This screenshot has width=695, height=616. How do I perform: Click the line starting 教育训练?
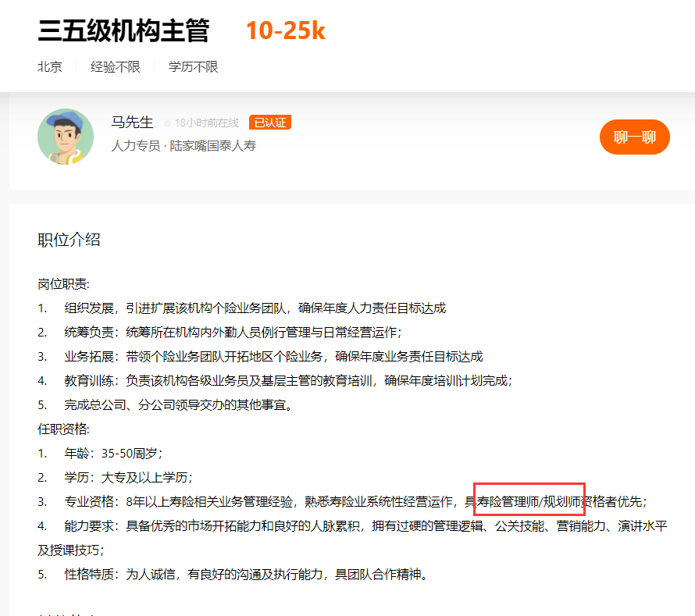point(275,381)
